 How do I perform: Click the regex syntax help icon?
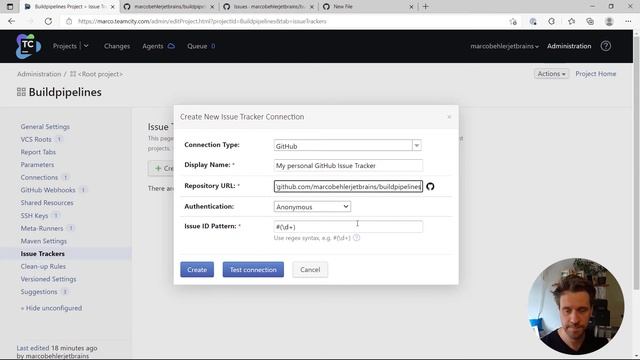pos(357,238)
